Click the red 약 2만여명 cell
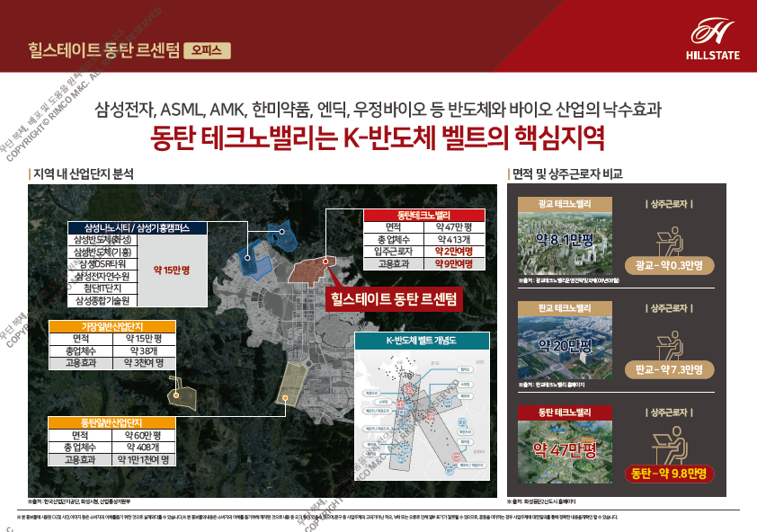757x532 pixels. coord(454,252)
